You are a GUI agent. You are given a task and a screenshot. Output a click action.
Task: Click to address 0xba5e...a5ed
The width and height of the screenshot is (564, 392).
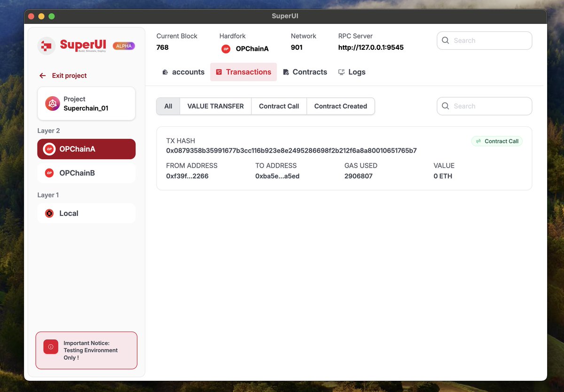277,176
